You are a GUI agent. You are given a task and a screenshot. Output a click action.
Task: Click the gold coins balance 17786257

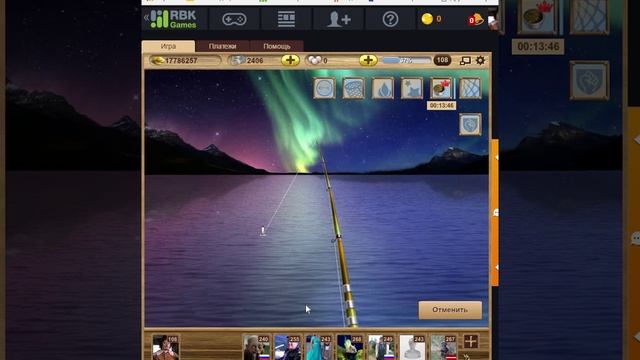[x=185, y=60]
